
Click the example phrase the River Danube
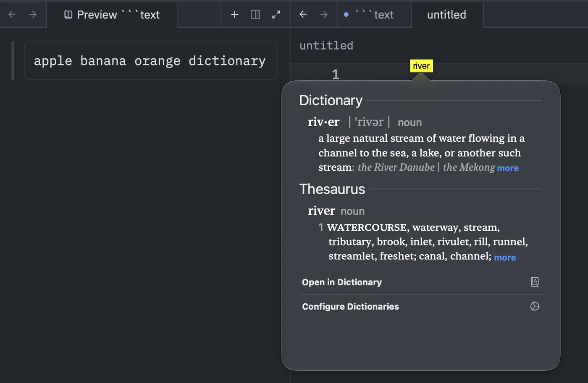coord(396,167)
